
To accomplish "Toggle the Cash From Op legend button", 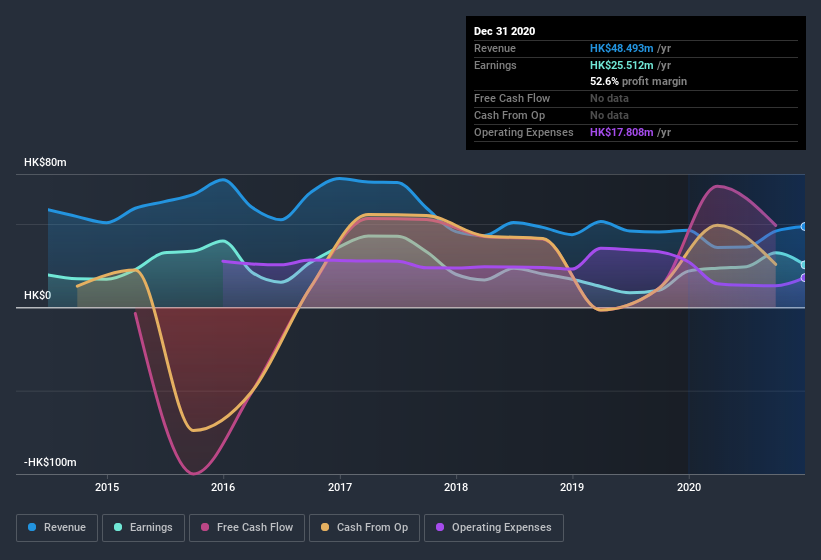I will tap(364, 528).
